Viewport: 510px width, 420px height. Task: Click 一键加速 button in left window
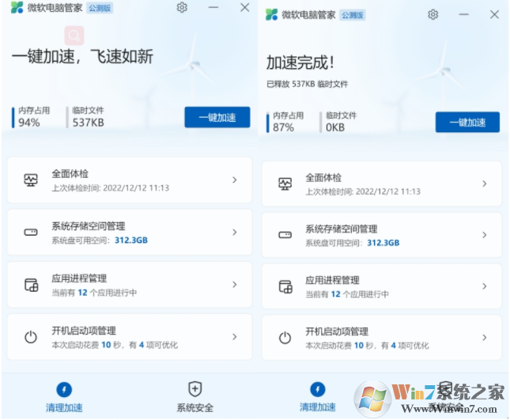[217, 117]
